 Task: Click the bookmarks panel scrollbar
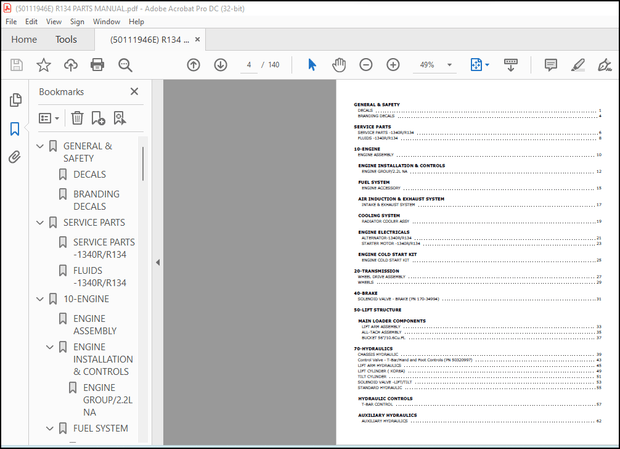tap(143, 164)
